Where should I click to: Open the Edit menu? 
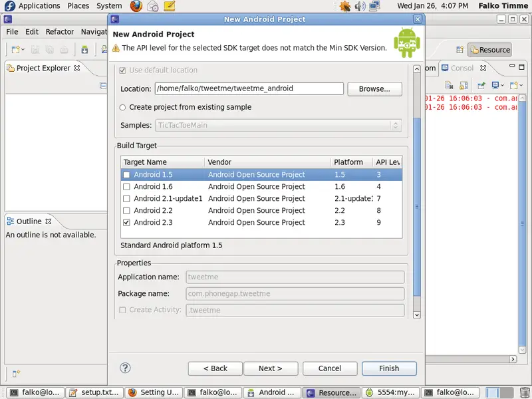point(32,31)
